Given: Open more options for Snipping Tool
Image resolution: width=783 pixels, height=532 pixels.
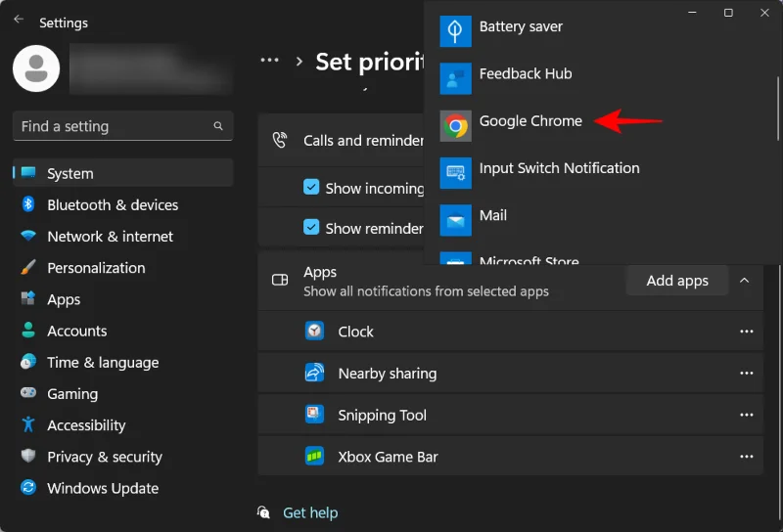Looking at the screenshot, I should pos(747,415).
